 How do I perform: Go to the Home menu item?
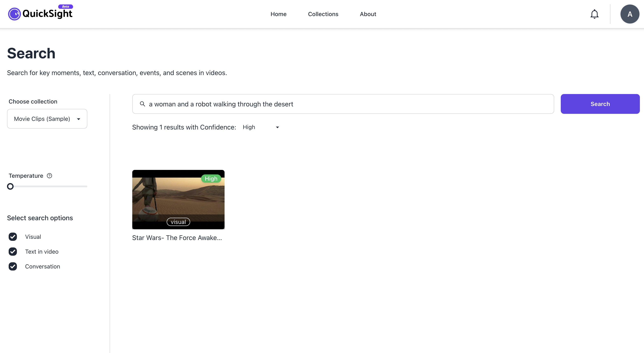click(x=278, y=14)
